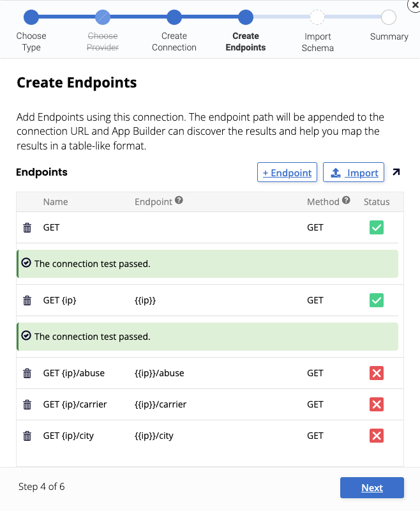Click the green status checkmark for GET endpoint
420x511 pixels.
pyautogui.click(x=376, y=227)
